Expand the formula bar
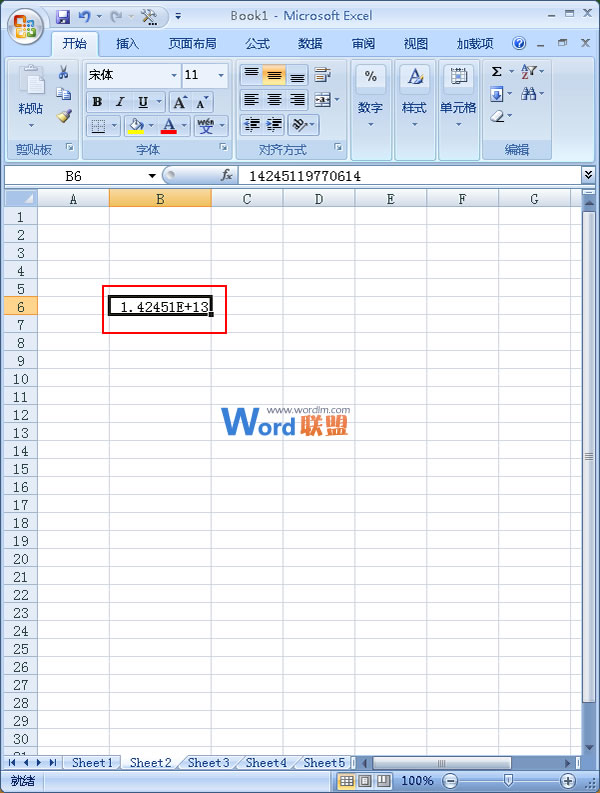Screen dimensions: 600x793 tap(588, 175)
